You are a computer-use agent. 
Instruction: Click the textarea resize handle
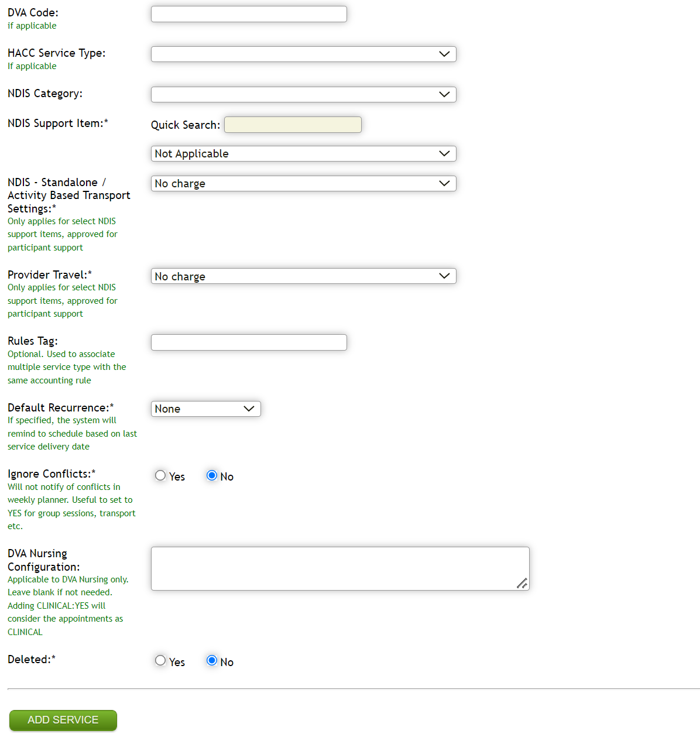pyautogui.click(x=523, y=584)
